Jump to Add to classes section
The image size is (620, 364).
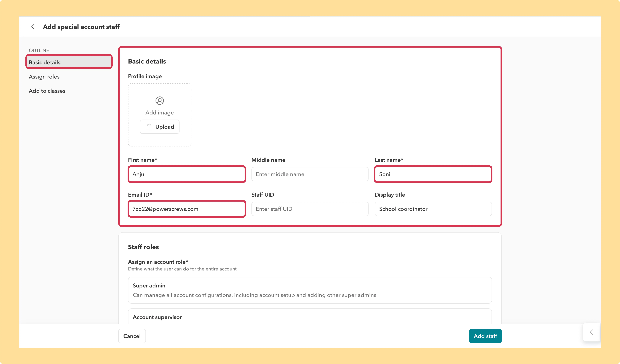[47, 91]
